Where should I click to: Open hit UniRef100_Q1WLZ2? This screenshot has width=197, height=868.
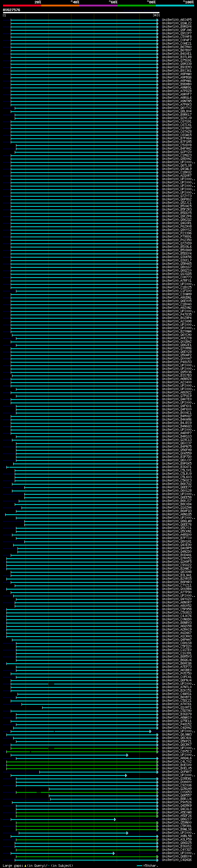pyautogui.click(x=177, y=23)
